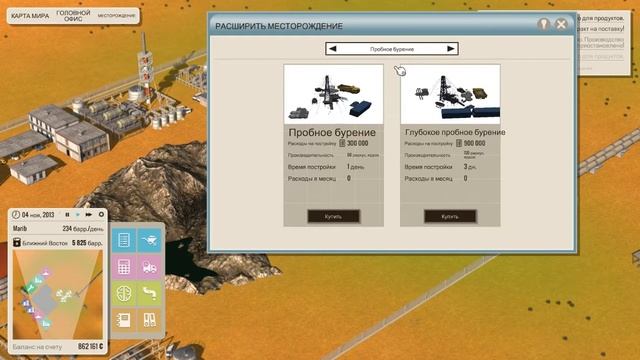Switch to the ГОЛОВНОЙ ОФИС tab
Screen dimensions: 640x360
click(x=73, y=16)
